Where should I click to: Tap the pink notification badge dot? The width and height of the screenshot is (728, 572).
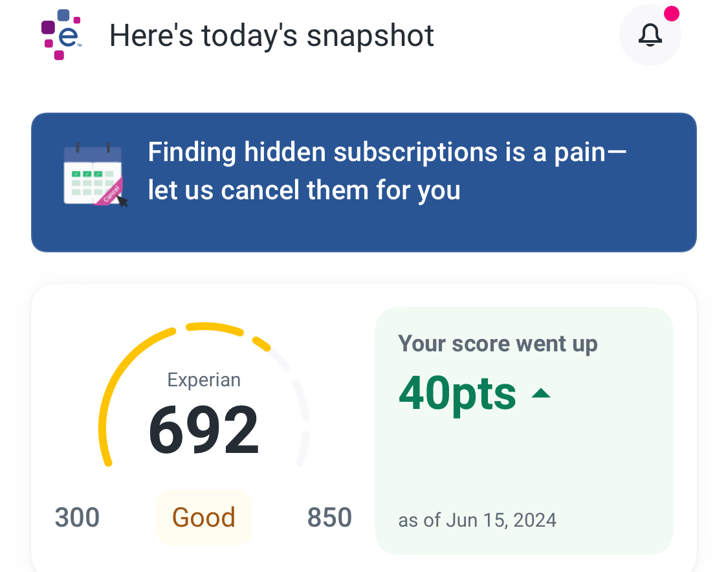(672, 14)
